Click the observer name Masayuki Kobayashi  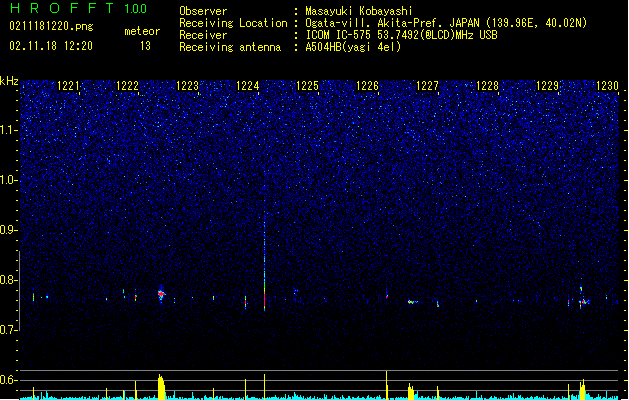359,11
